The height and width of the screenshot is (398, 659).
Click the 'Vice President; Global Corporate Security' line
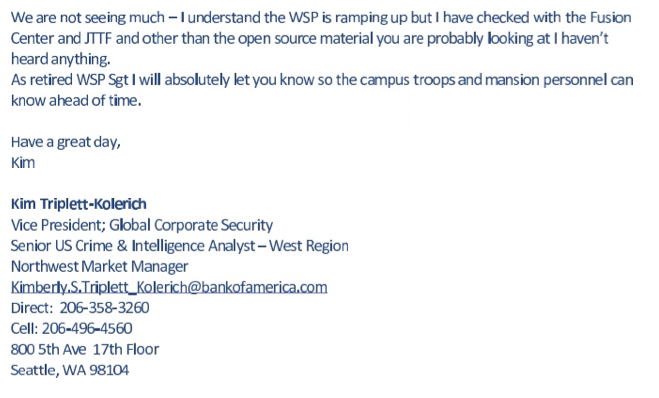142,225
